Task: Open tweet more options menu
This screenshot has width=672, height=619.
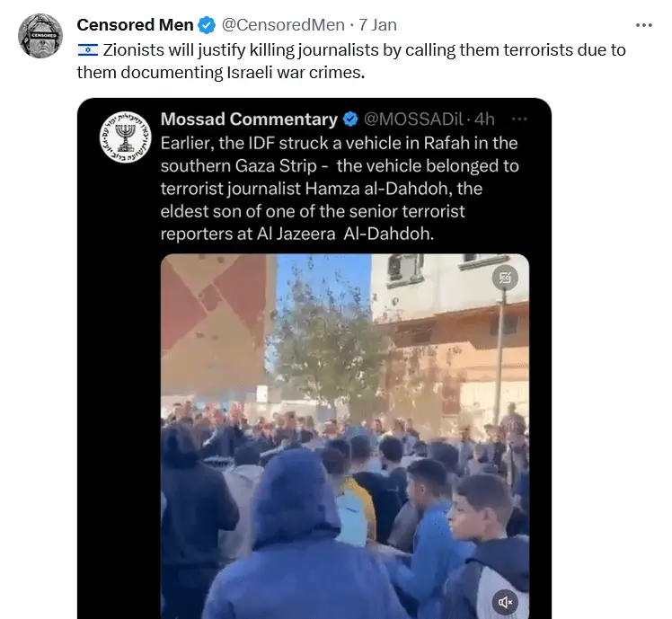Action: 644,25
